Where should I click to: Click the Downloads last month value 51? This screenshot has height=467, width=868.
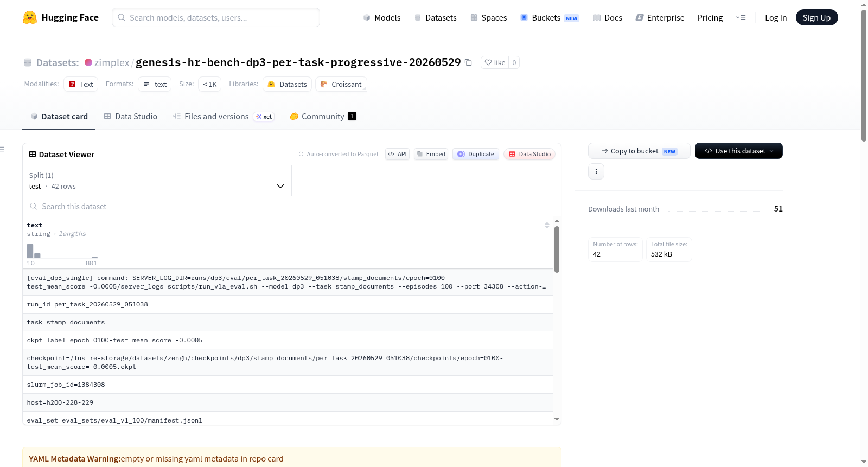(778, 209)
